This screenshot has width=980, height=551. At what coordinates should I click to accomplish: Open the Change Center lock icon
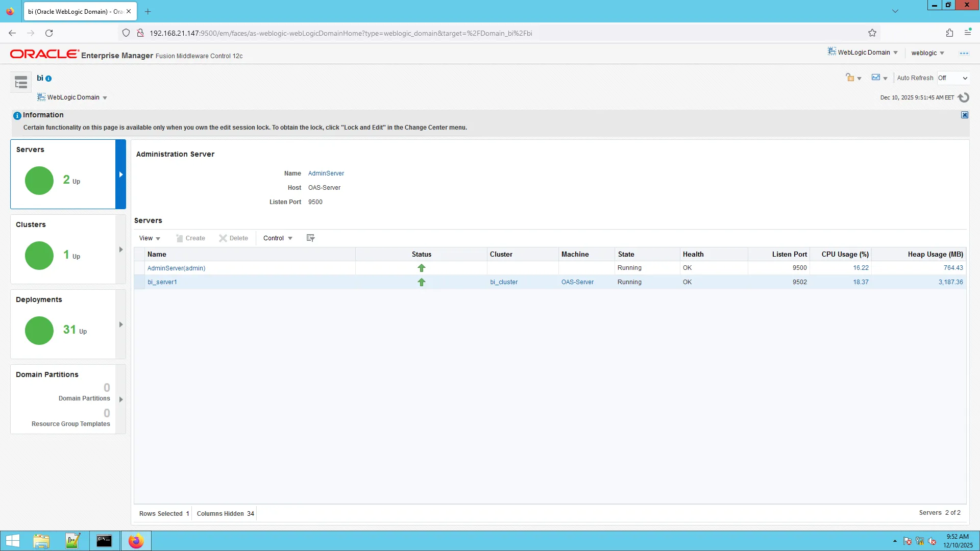(x=850, y=78)
